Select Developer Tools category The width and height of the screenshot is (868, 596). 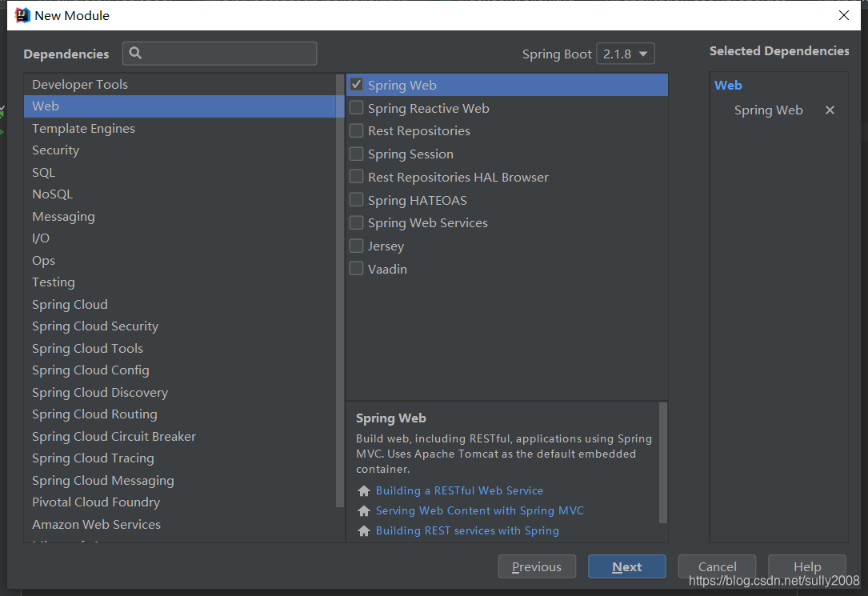click(x=181, y=84)
